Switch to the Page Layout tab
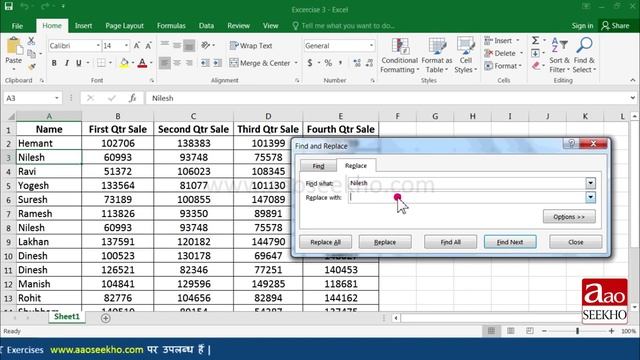This screenshot has height=360, width=640. [x=124, y=26]
